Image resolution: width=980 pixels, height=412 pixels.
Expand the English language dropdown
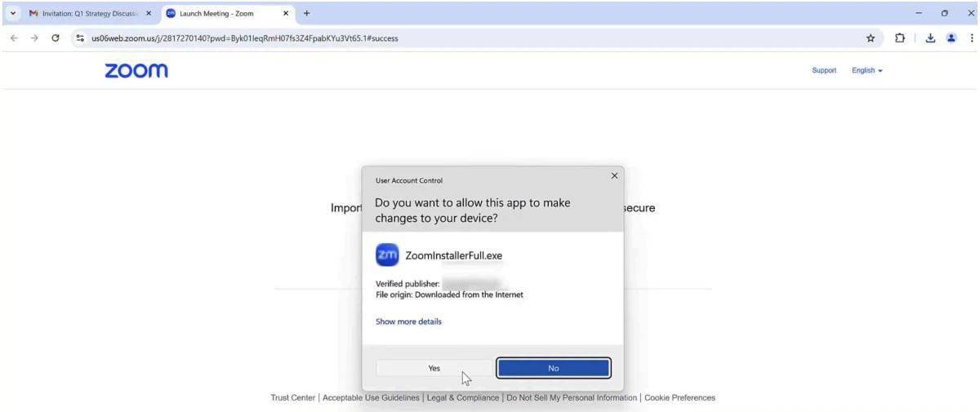click(x=867, y=70)
